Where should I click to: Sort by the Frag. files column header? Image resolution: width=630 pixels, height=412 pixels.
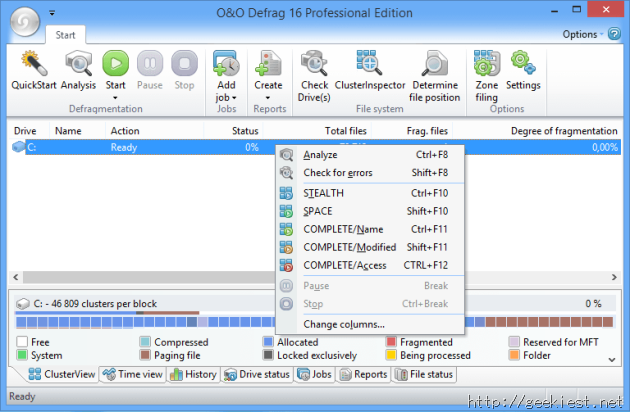click(426, 130)
